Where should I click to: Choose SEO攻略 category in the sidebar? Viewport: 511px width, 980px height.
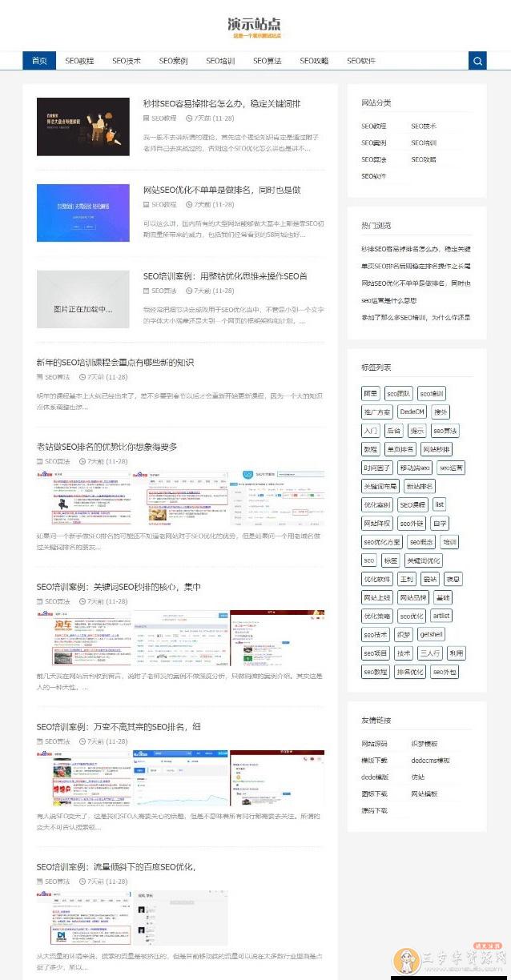coord(424,159)
